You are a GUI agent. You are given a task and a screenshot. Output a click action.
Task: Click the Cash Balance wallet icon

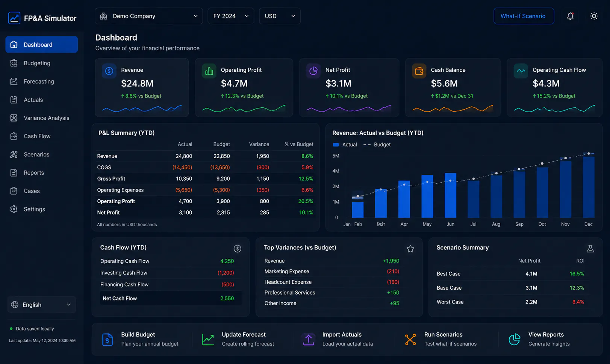[x=419, y=71]
